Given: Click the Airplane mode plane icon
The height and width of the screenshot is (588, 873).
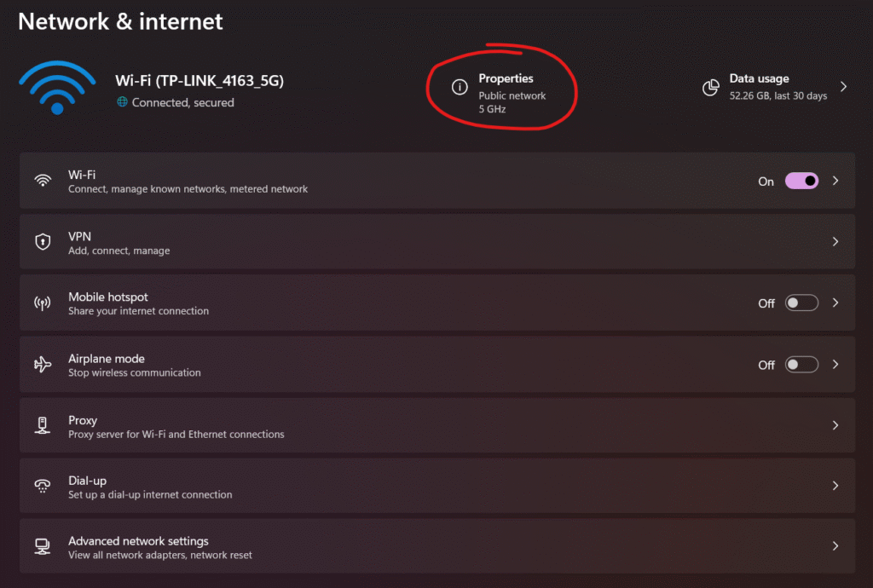Looking at the screenshot, I should (x=43, y=365).
